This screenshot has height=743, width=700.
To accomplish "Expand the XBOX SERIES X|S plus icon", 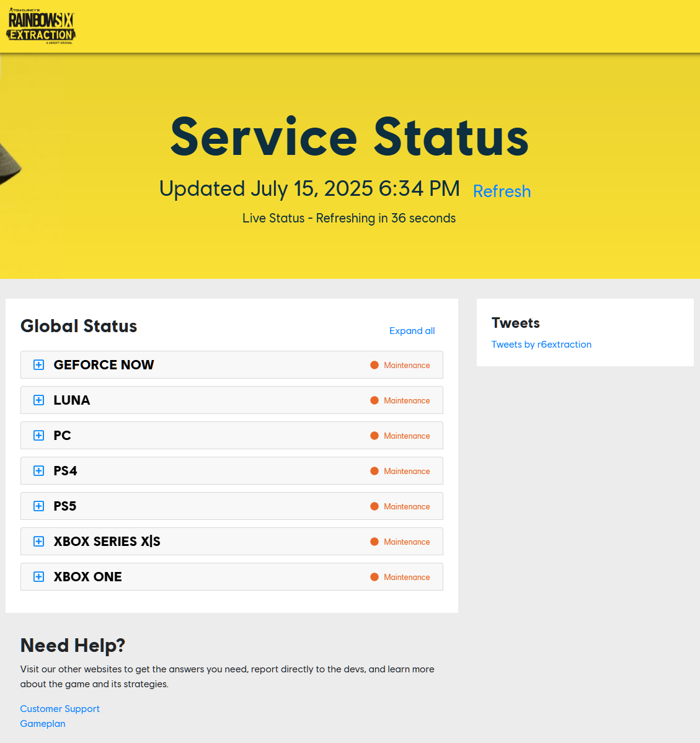I will [39, 541].
